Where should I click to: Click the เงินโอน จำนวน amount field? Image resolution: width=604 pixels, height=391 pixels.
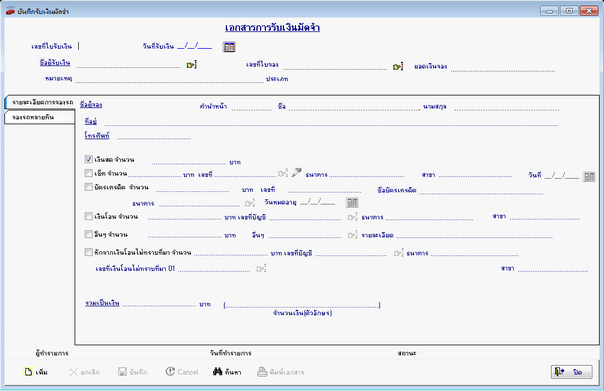tap(185, 216)
